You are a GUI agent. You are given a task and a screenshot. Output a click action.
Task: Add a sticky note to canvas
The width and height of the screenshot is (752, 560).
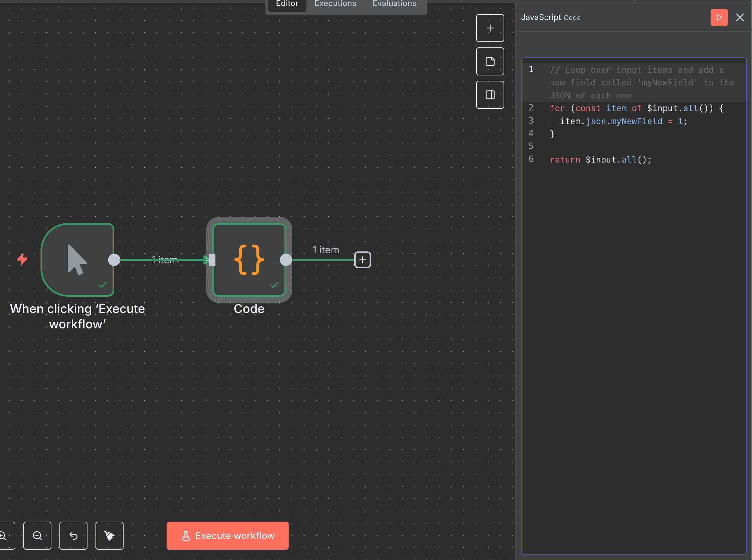490,61
